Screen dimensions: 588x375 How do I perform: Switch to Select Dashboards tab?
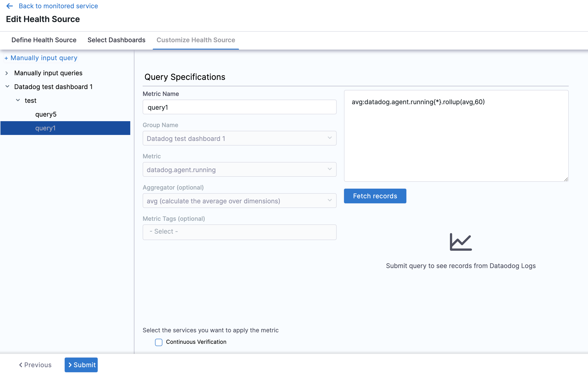116,40
